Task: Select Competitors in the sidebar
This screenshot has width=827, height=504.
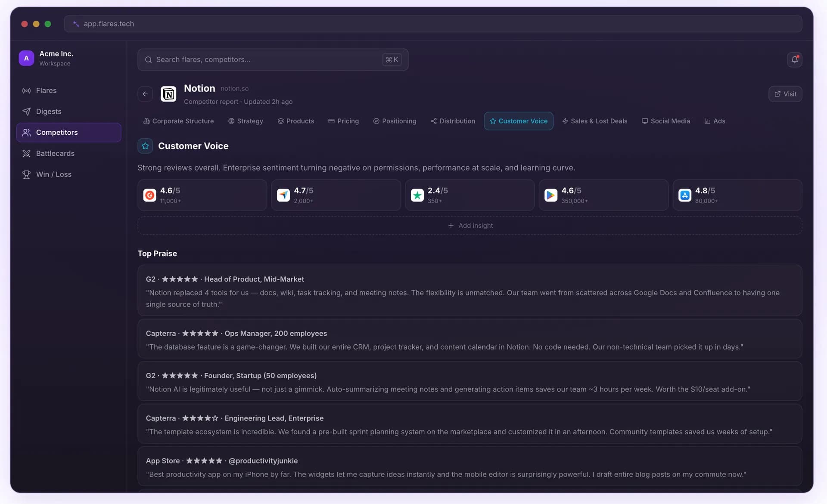Action: click(x=68, y=133)
